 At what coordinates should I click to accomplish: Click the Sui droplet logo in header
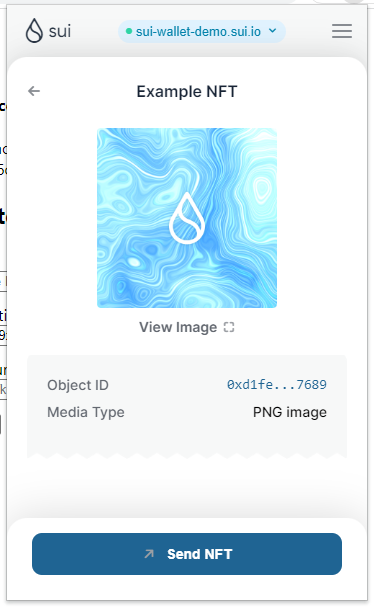[x=34, y=31]
